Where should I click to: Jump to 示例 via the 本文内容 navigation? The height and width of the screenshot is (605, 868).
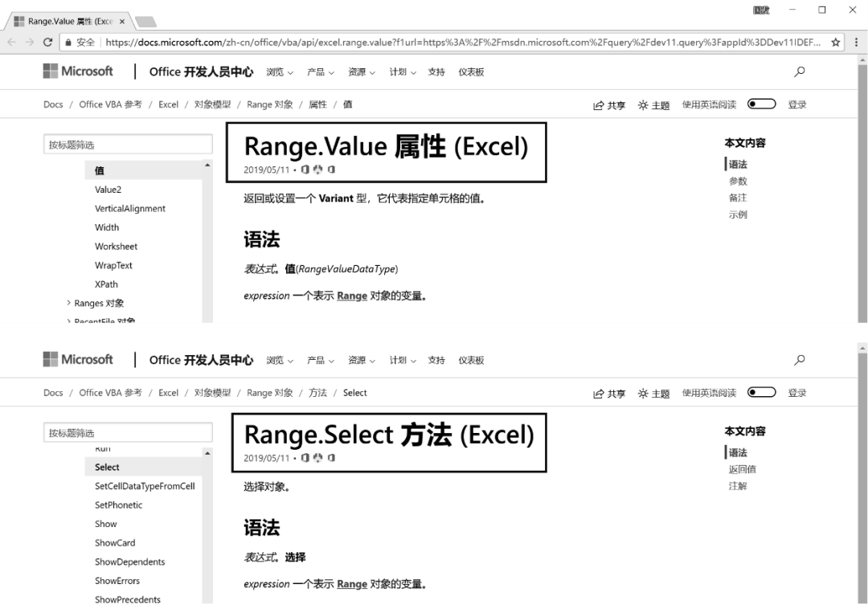tap(738, 214)
